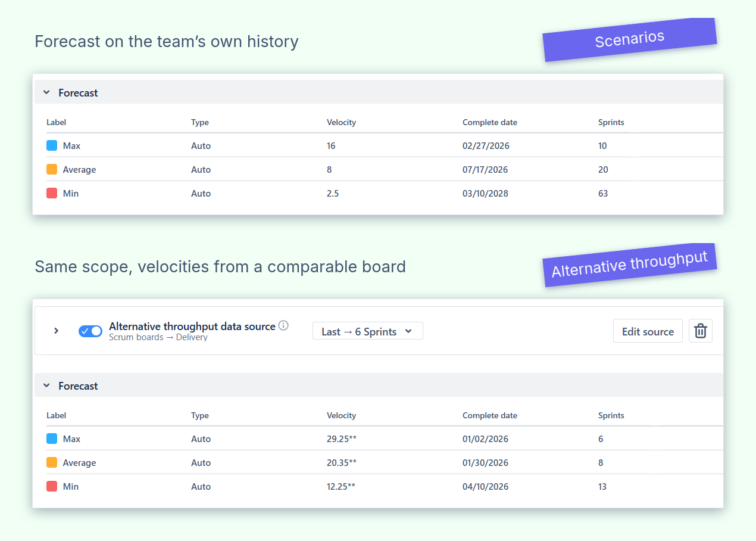Click velocity value 16
This screenshot has height=541, width=756.
pos(331,145)
